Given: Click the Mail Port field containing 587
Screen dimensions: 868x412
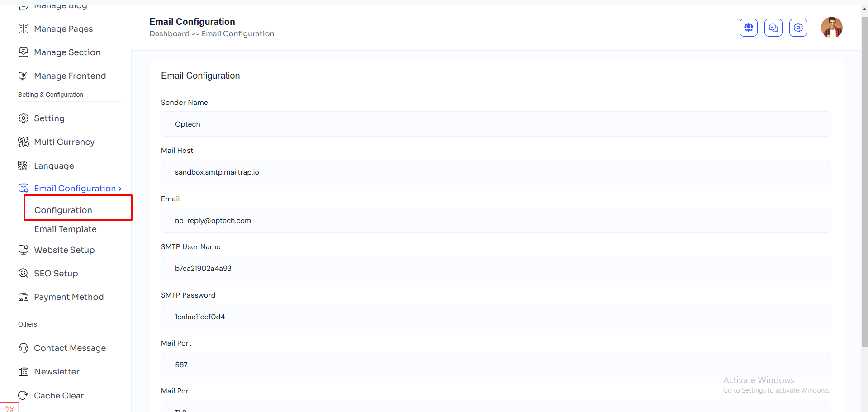Looking at the screenshot, I should tap(496, 365).
